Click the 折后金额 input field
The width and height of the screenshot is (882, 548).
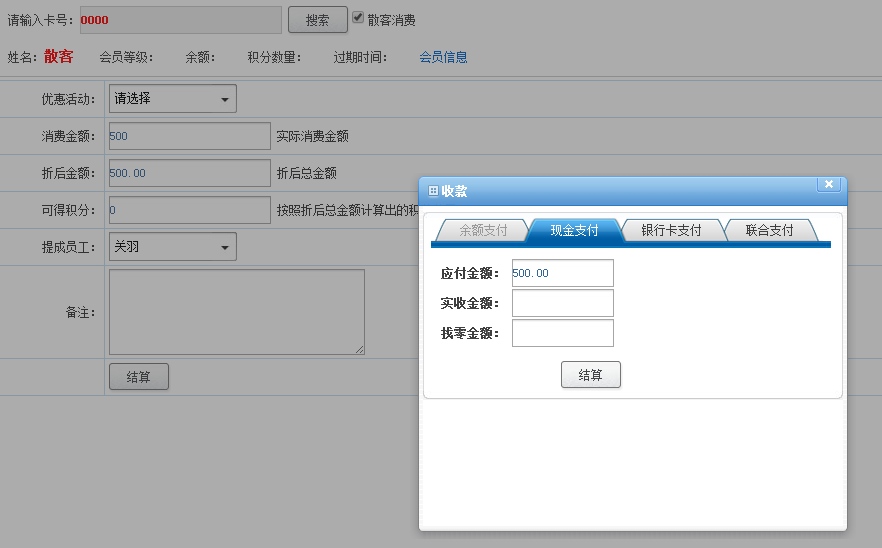[189, 173]
